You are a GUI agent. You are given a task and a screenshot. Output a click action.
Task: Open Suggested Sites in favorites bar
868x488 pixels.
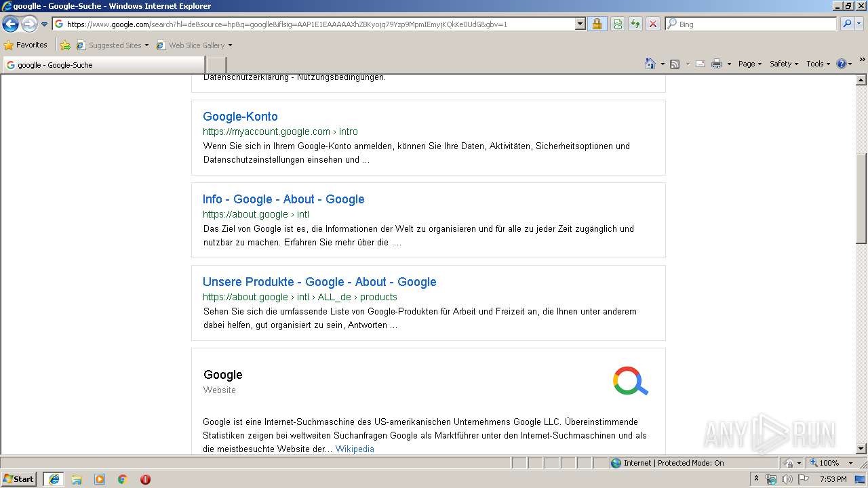coord(112,45)
